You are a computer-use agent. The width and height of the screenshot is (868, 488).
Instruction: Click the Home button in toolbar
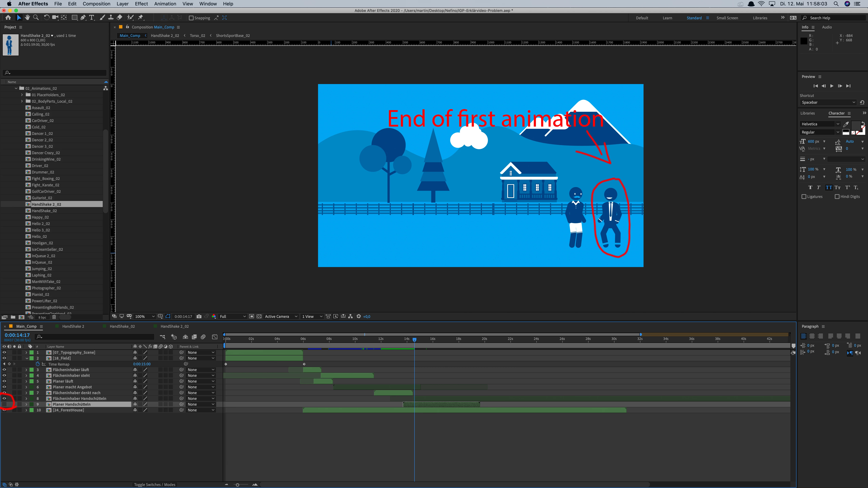[x=8, y=17]
